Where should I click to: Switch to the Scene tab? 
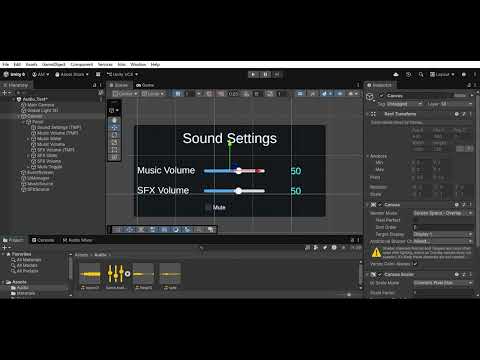[119, 85]
